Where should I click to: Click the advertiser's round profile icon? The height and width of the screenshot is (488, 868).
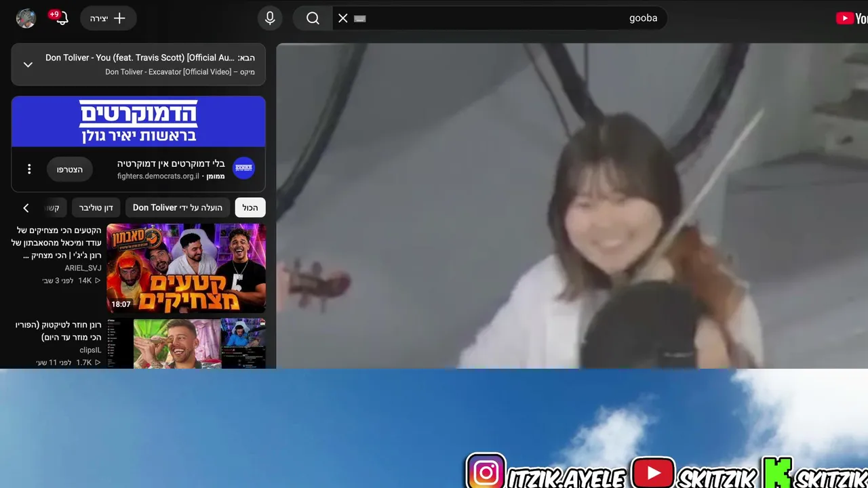[x=243, y=169]
